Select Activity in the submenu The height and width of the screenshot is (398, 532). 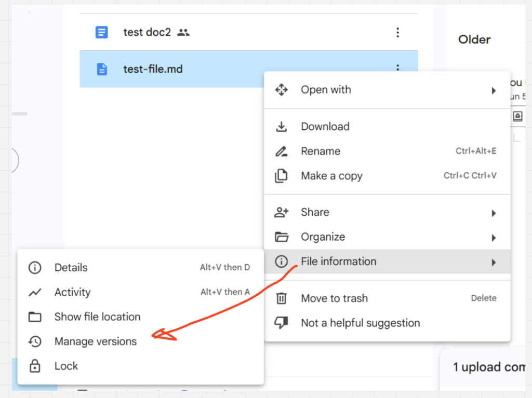pos(72,293)
